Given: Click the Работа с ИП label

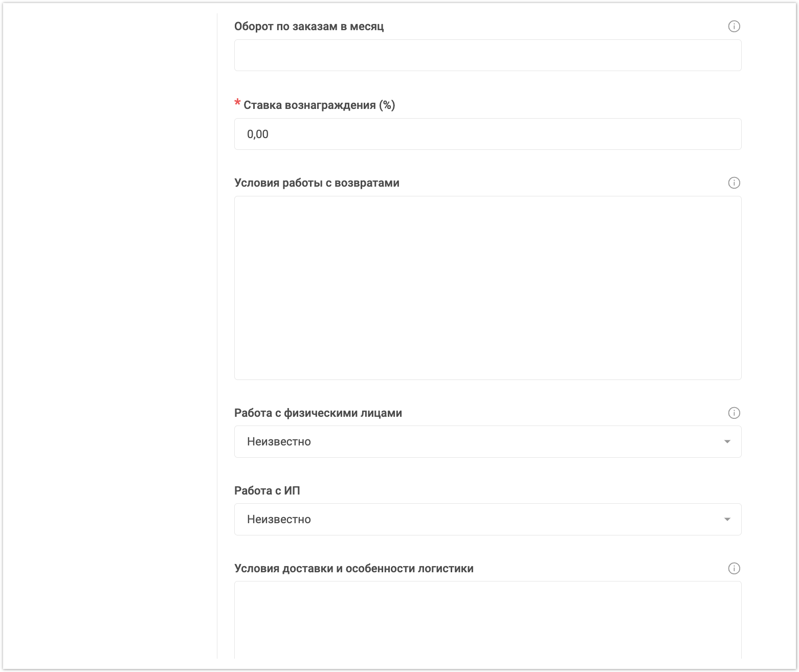Looking at the screenshot, I should [267, 491].
